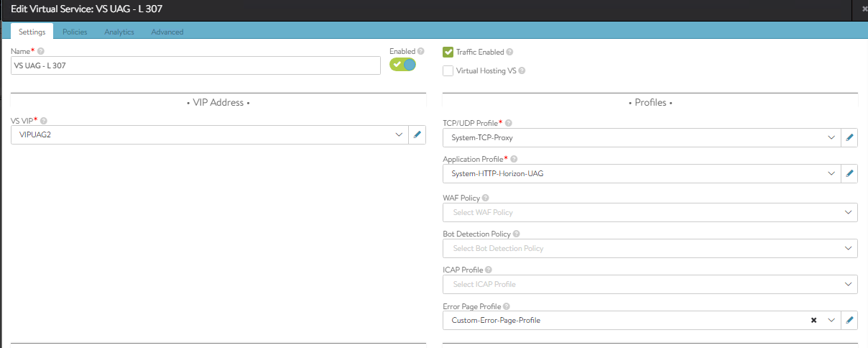Open the Select WAF Policy dropdown
Viewport: 868px width, 348px height.
[x=650, y=212]
